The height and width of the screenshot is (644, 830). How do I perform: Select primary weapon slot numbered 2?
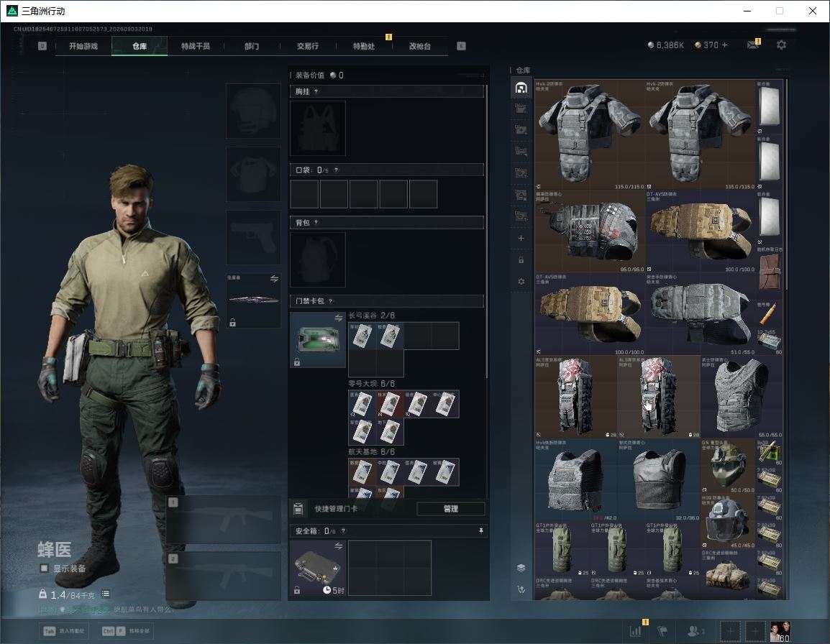coord(224,576)
